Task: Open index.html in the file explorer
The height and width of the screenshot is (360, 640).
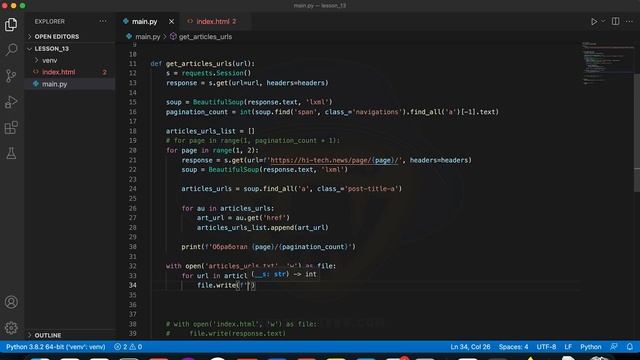Action: pos(59,72)
